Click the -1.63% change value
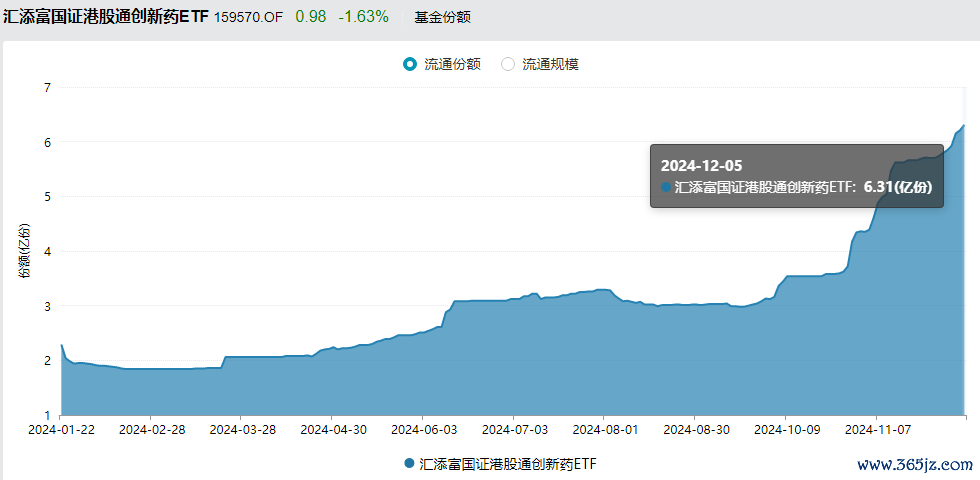 tap(363, 17)
